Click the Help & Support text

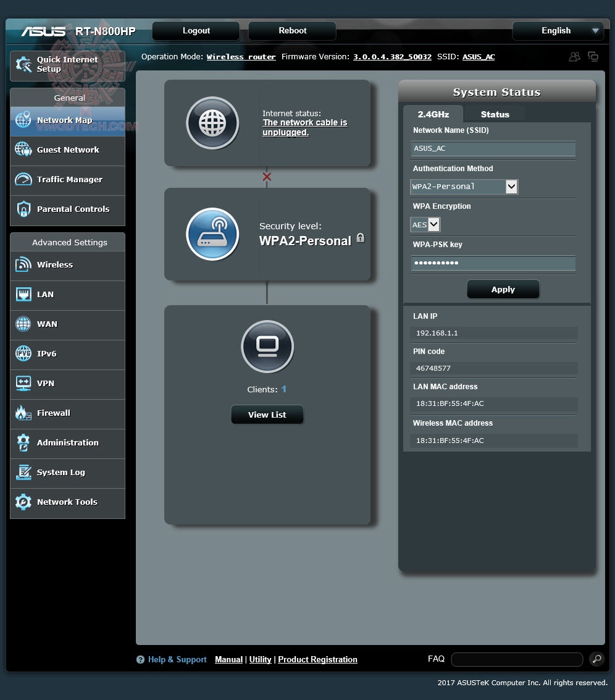tap(177, 659)
